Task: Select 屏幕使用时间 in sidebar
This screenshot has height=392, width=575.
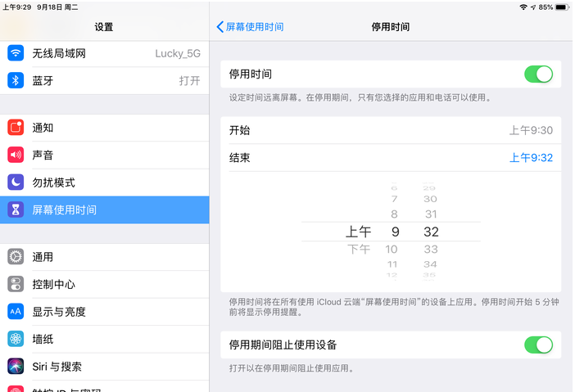Action: coord(105,210)
